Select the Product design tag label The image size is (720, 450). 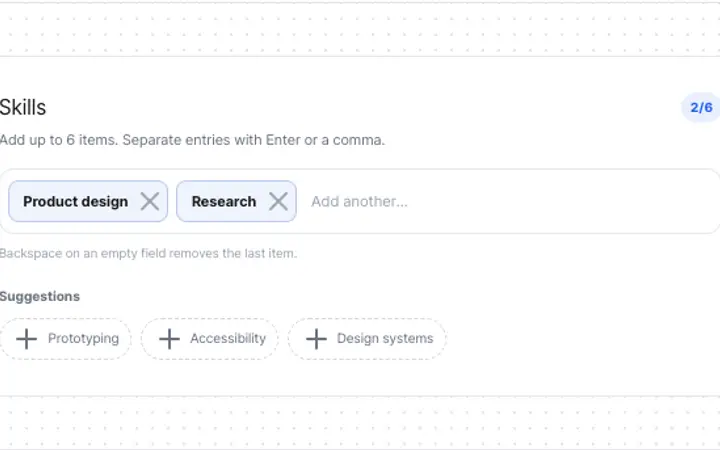click(75, 202)
